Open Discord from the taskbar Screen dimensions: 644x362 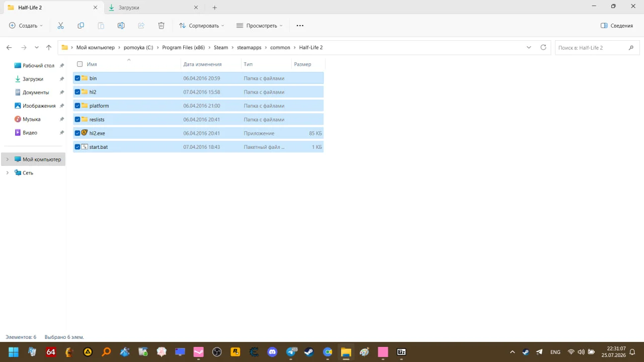tap(272, 352)
